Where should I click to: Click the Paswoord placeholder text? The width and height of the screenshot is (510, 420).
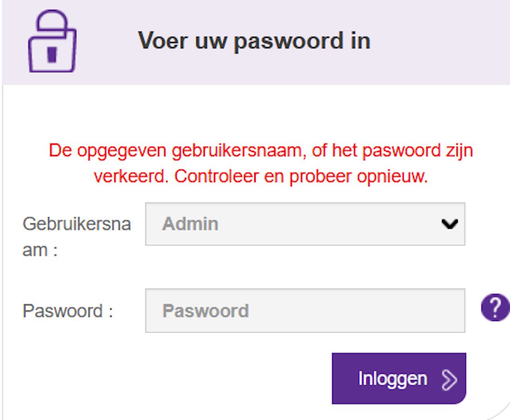[206, 311]
